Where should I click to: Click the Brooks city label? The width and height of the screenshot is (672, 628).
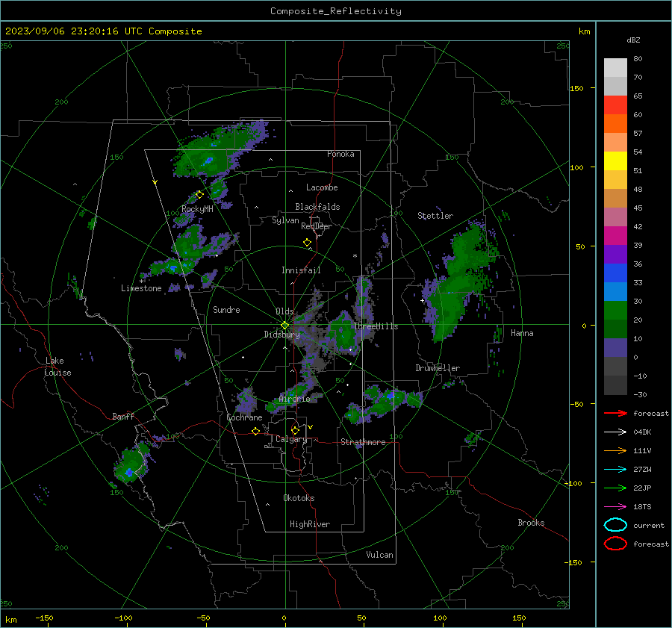531,523
